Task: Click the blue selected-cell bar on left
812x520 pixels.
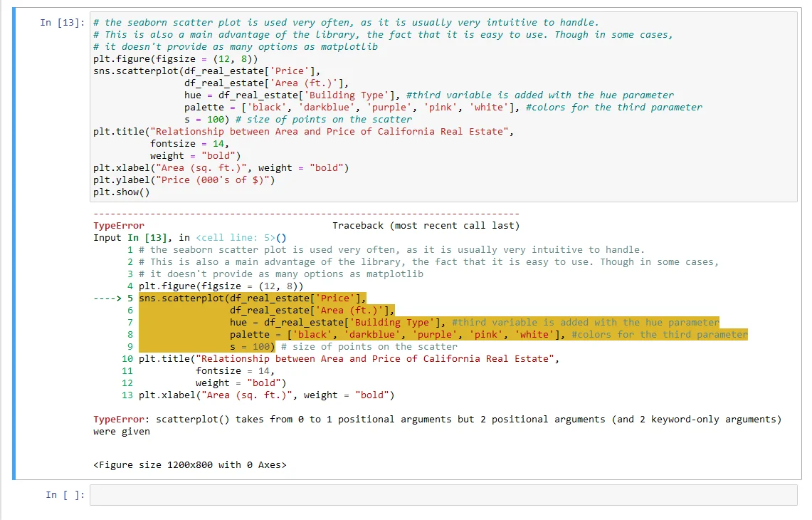Action: coord(14,242)
